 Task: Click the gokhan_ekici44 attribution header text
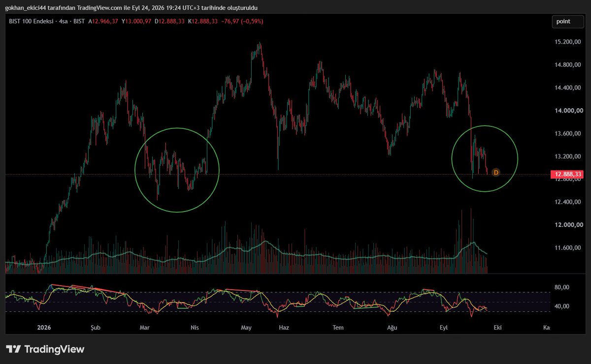point(131,7)
